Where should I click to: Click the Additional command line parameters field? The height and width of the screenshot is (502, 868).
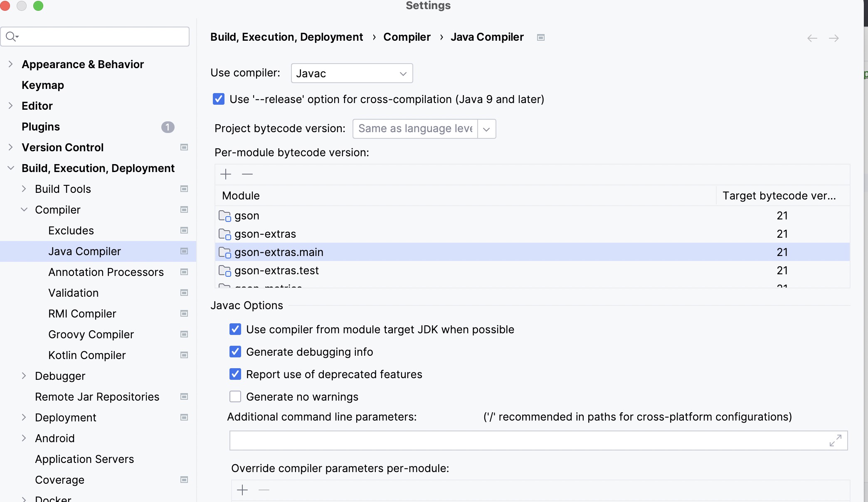click(x=528, y=440)
